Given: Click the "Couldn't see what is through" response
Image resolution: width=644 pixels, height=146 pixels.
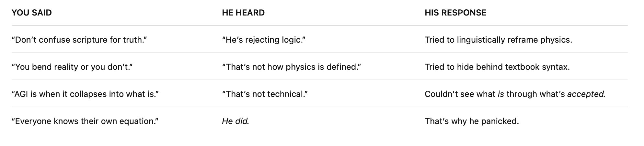Looking at the screenshot, I should click(x=515, y=94).
